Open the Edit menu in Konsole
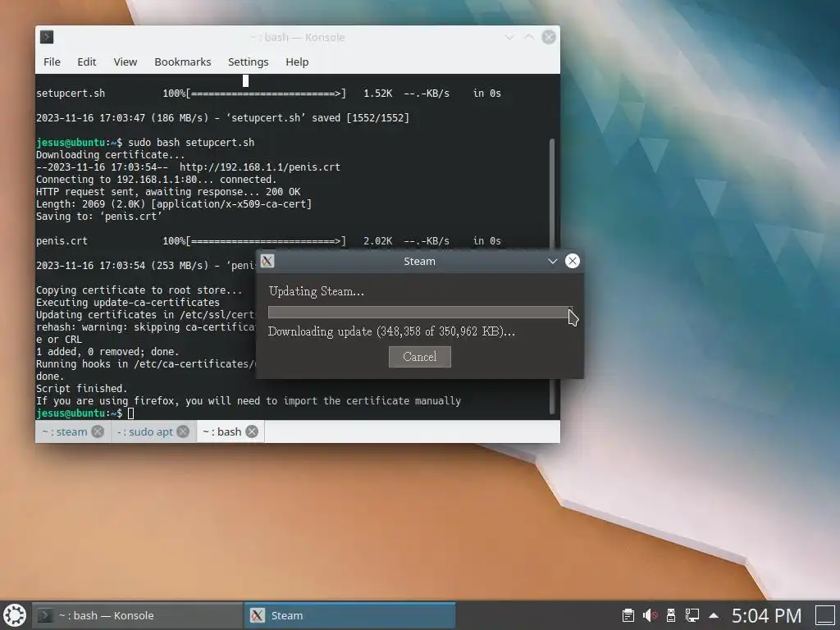This screenshot has height=630, width=840. click(x=87, y=62)
